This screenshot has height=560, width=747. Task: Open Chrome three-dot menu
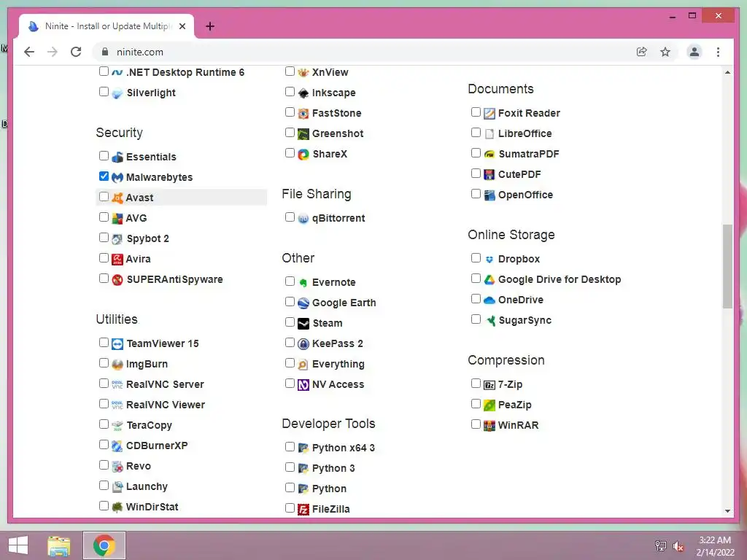[718, 52]
